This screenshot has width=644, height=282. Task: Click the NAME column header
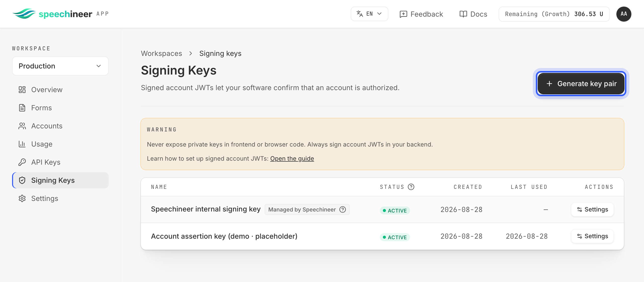[159, 187]
